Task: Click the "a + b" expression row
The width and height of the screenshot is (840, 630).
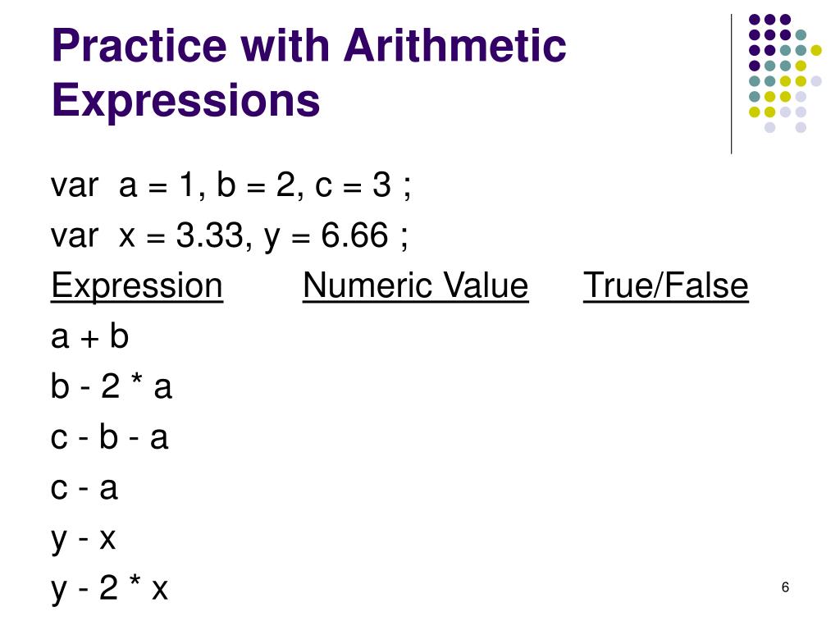Action: [90, 337]
